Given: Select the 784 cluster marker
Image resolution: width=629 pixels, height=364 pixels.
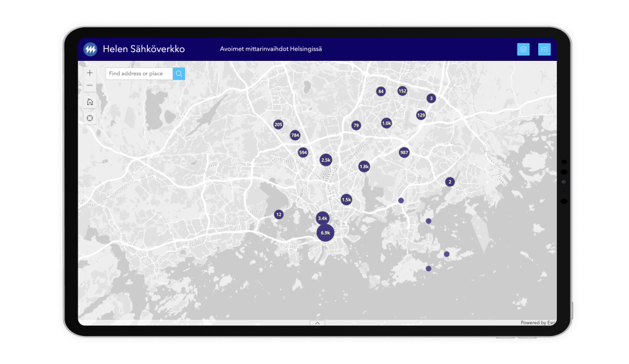Looking at the screenshot, I should pyautogui.click(x=295, y=135).
